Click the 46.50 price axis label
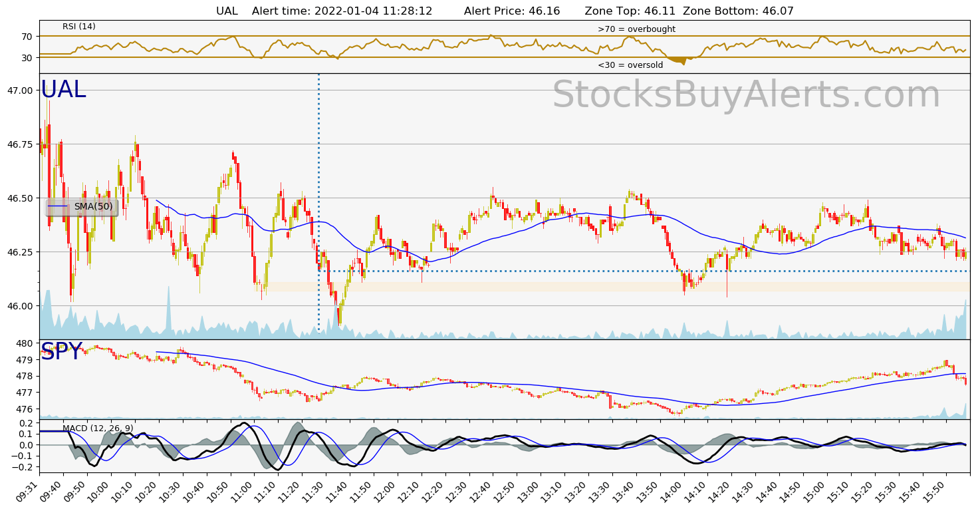This screenshot has height=511, width=980. tap(21, 198)
